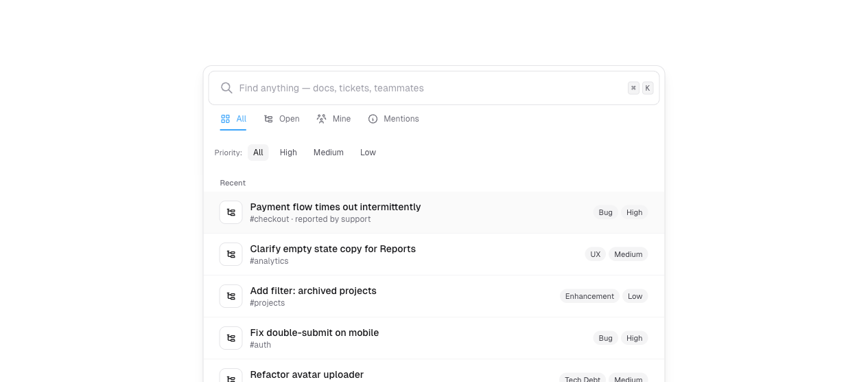Click the K key shortcut badge

(648, 88)
